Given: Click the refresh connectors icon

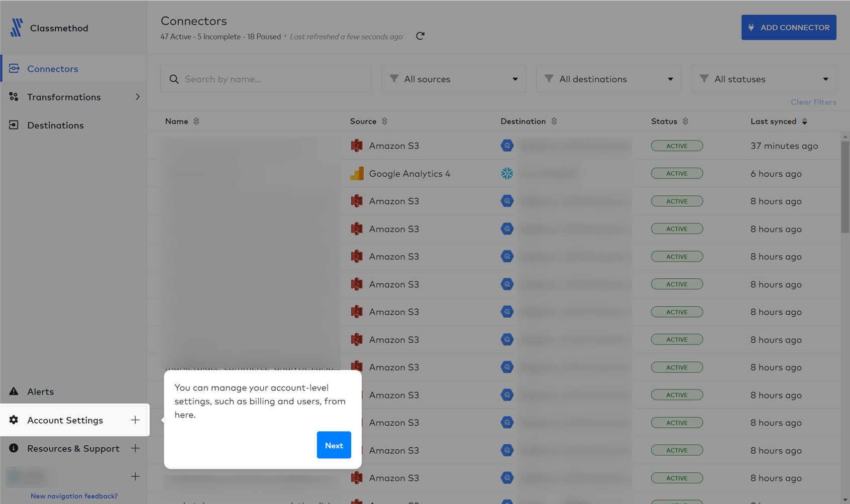Looking at the screenshot, I should pyautogui.click(x=420, y=36).
